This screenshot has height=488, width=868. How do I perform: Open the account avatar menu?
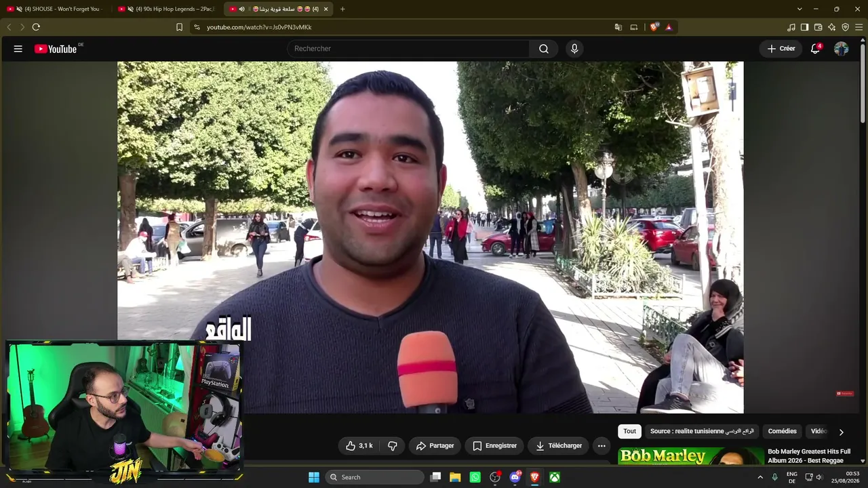coord(841,49)
